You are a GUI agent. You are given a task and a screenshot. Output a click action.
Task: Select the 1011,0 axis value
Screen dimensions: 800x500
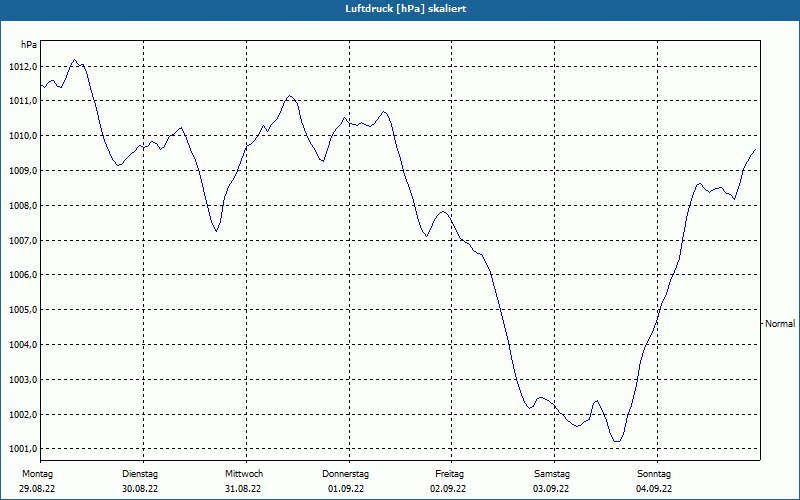coord(23,101)
